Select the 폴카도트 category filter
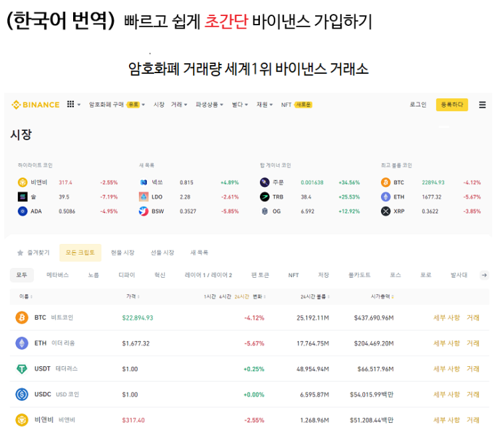Viewport: 494px width, 448px height. click(x=360, y=275)
